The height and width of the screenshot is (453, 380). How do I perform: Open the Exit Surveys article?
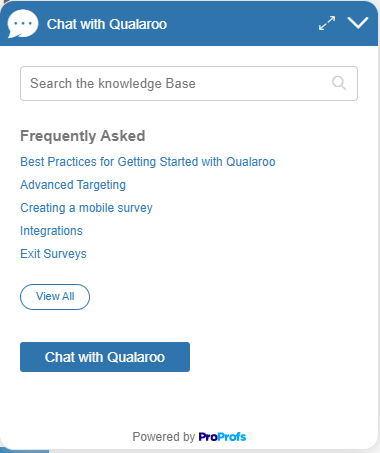pyautogui.click(x=53, y=254)
